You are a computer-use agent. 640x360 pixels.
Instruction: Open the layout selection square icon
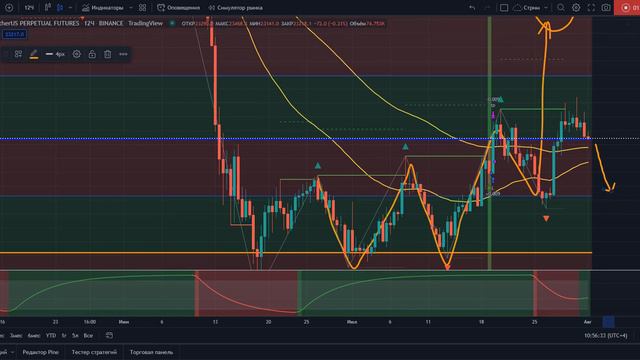click(x=504, y=7)
